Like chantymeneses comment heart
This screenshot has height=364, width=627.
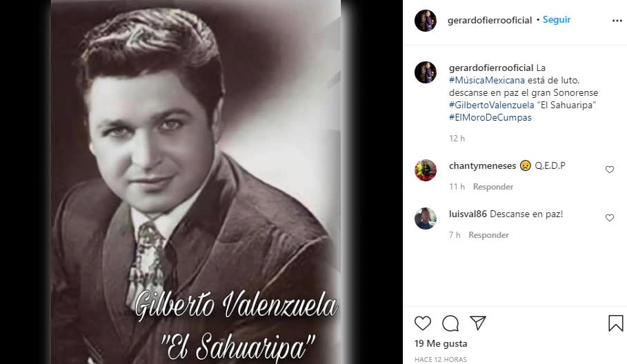pyautogui.click(x=609, y=170)
